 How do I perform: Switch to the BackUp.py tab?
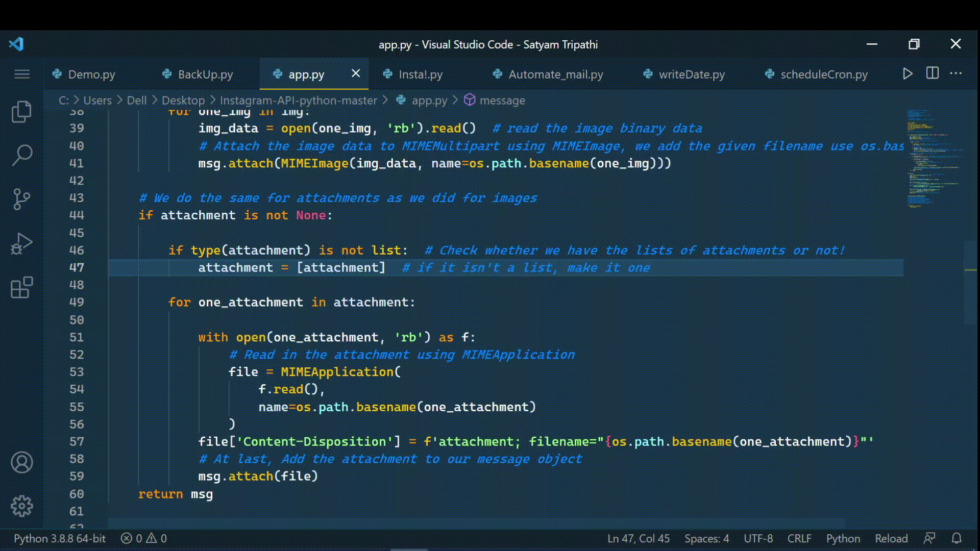tap(205, 74)
